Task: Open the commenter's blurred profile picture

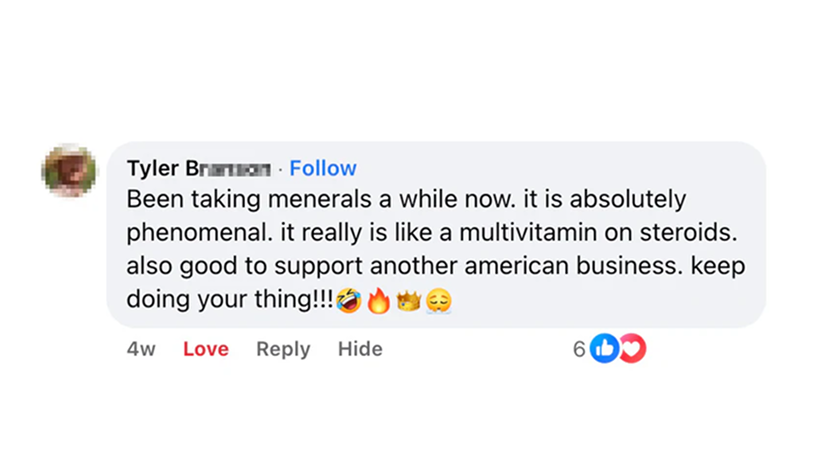Action: (69, 171)
